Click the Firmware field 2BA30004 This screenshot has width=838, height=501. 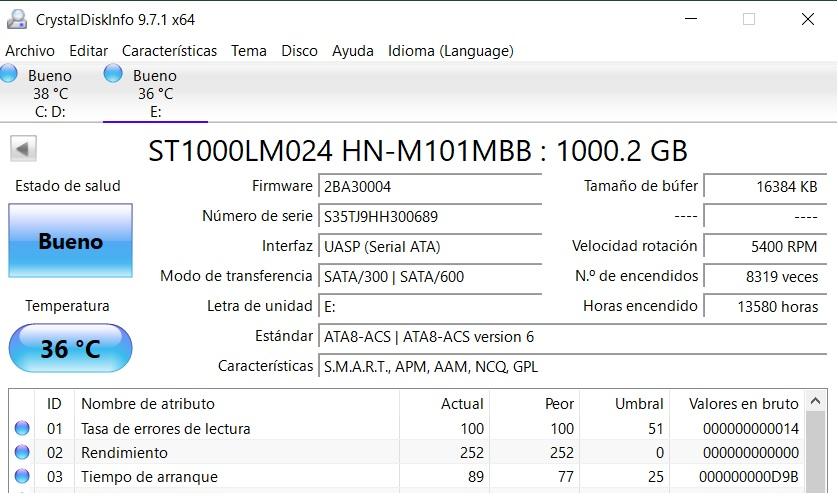(x=430, y=187)
